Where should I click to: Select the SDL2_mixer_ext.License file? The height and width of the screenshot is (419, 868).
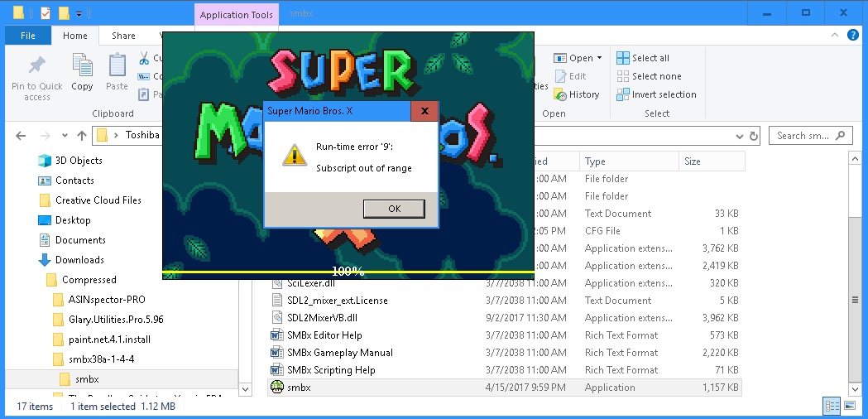[x=504, y=301]
